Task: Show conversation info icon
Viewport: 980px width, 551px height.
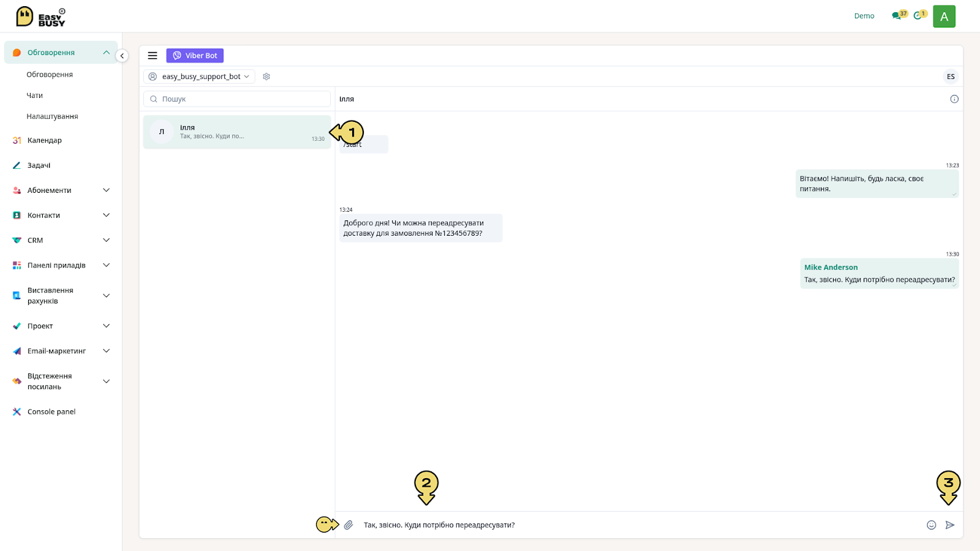Action: (954, 99)
